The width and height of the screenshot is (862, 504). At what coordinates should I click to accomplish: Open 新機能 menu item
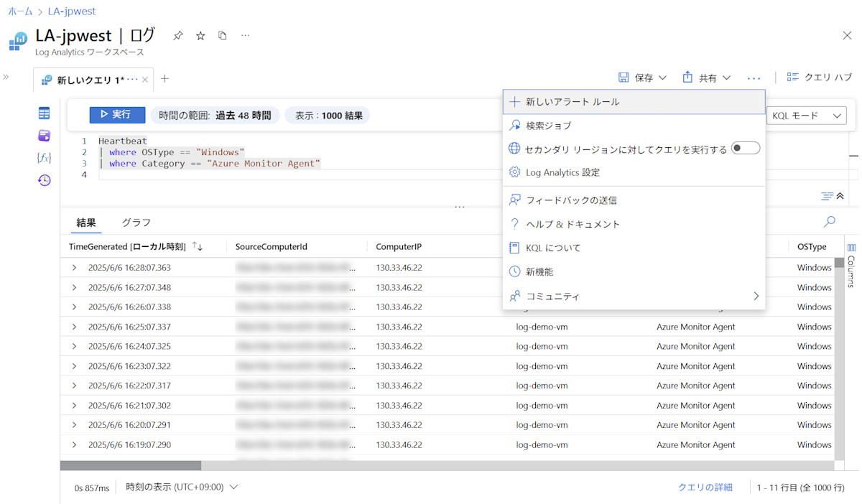pyautogui.click(x=634, y=272)
